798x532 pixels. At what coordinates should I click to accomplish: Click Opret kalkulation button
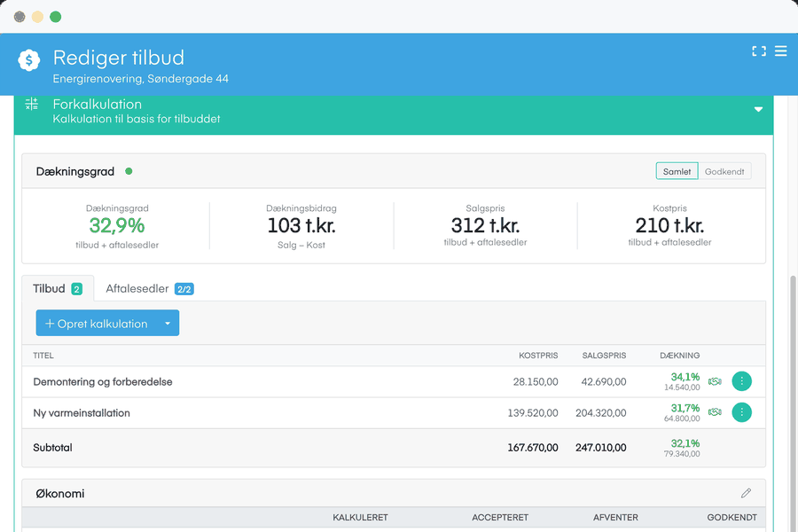coord(97,324)
